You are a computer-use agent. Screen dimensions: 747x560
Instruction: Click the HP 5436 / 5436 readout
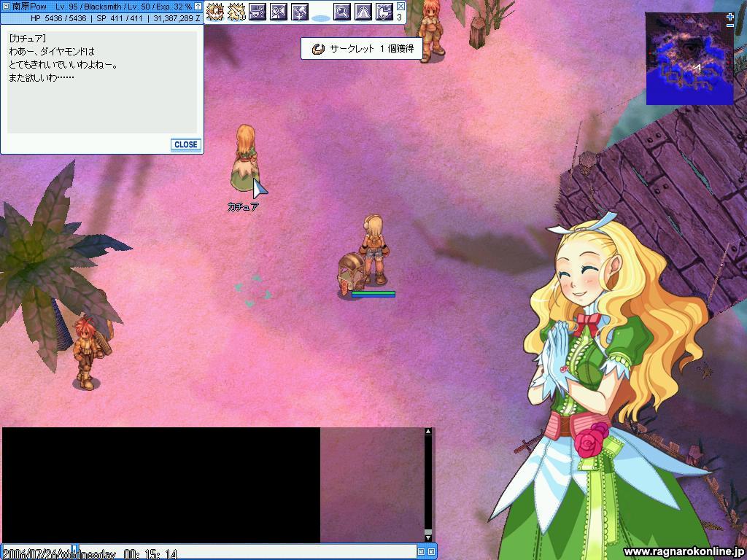coord(58,18)
